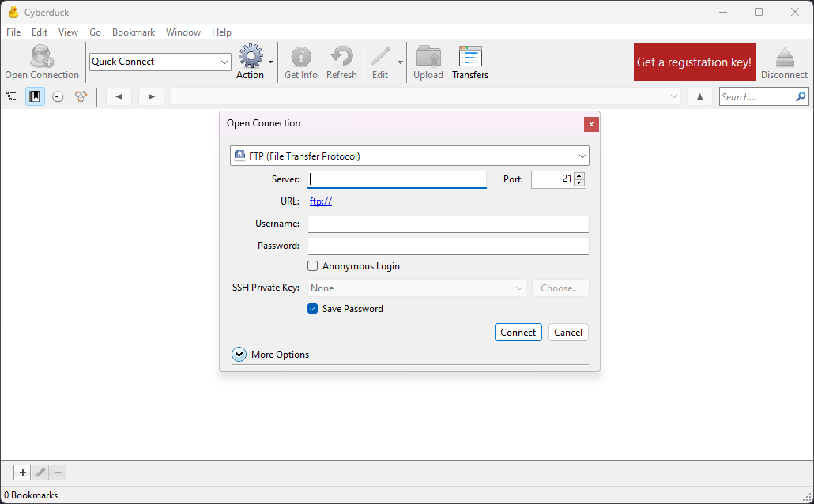The image size is (814, 504).
Task: Click the Disconnect eject icon
Action: [784, 58]
